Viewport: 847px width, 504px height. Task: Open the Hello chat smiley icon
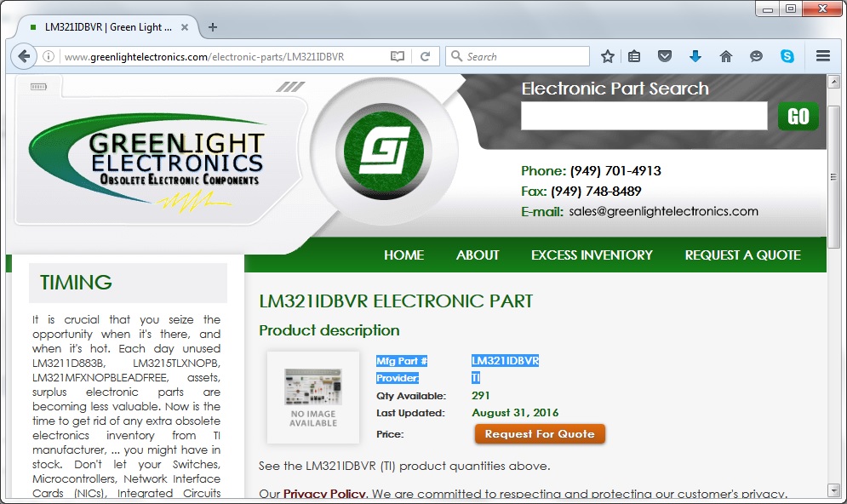[756, 56]
